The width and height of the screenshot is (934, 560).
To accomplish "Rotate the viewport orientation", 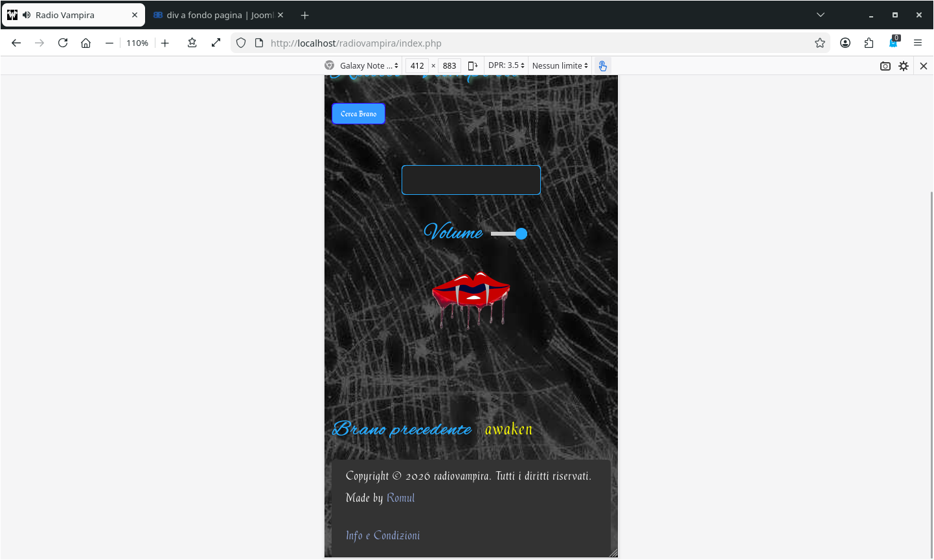I will coord(473,65).
